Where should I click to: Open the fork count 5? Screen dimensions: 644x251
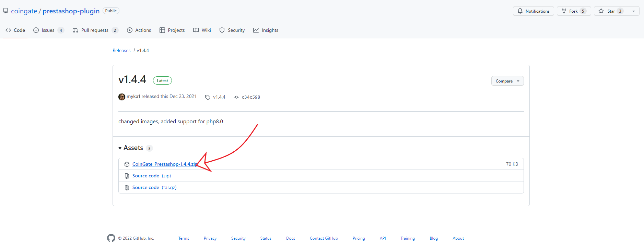click(583, 11)
